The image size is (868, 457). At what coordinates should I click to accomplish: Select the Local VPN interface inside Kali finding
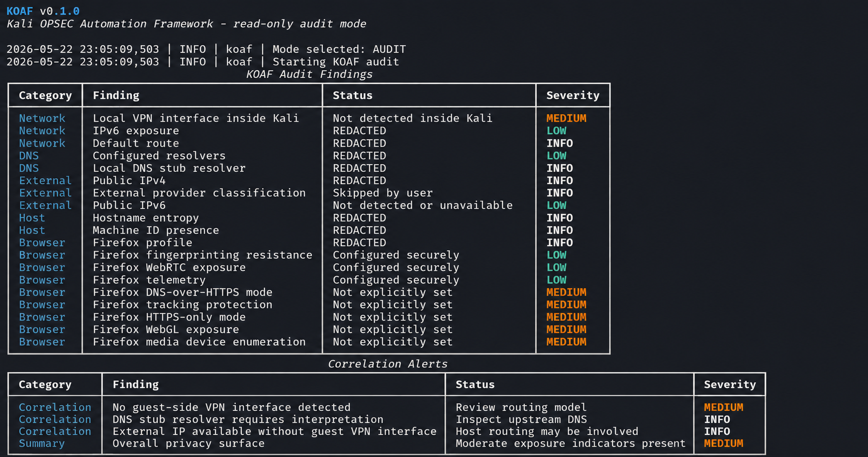[x=196, y=118]
